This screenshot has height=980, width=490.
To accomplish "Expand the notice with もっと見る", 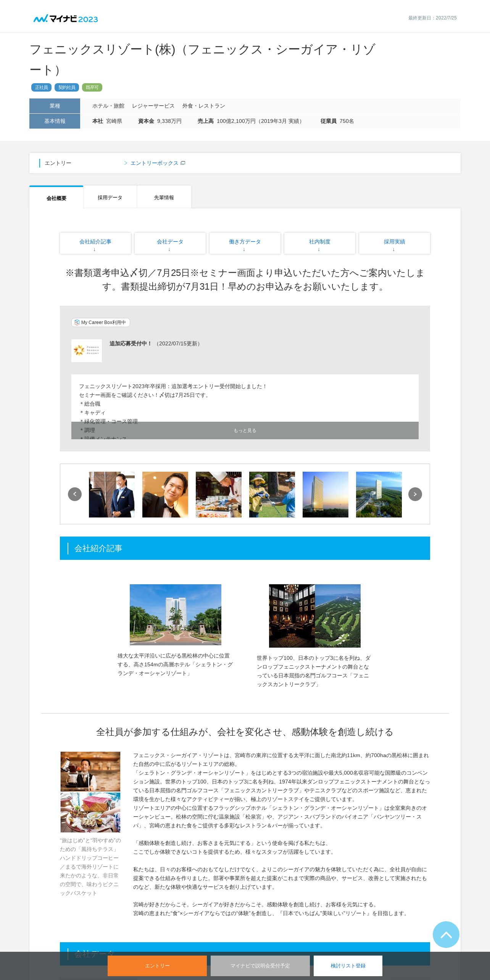I will [245, 430].
